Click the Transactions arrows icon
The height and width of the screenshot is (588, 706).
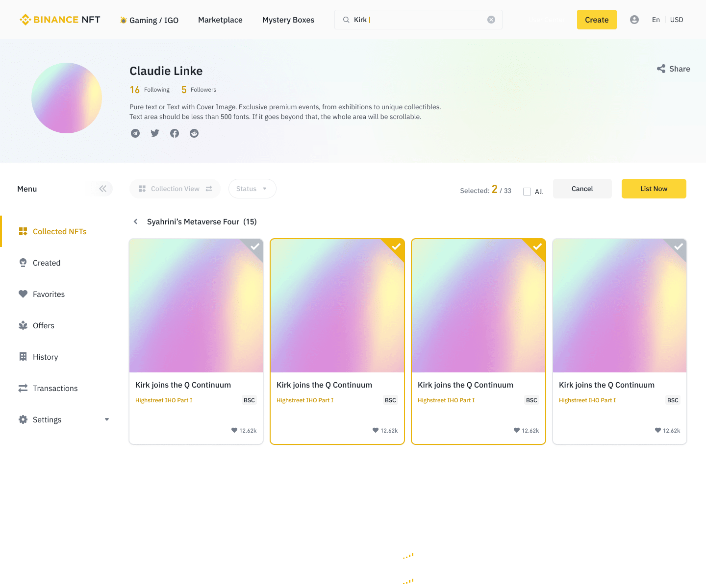[x=23, y=388]
